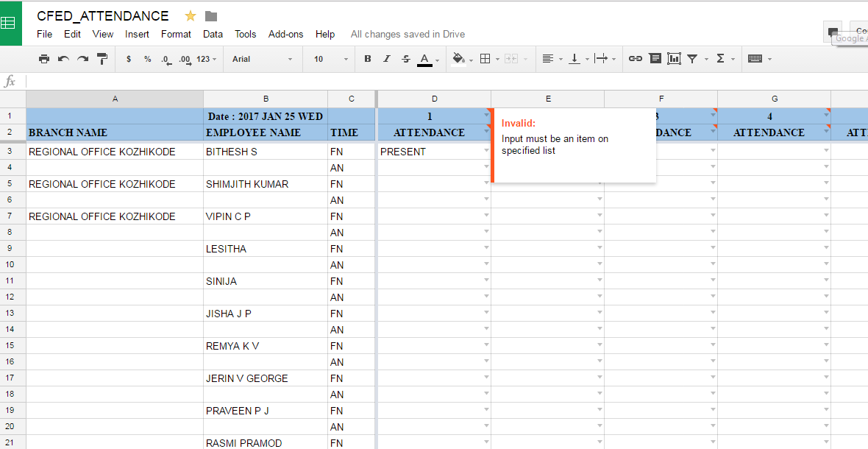Open the text color picker
The image size is (868, 449).
426,59
